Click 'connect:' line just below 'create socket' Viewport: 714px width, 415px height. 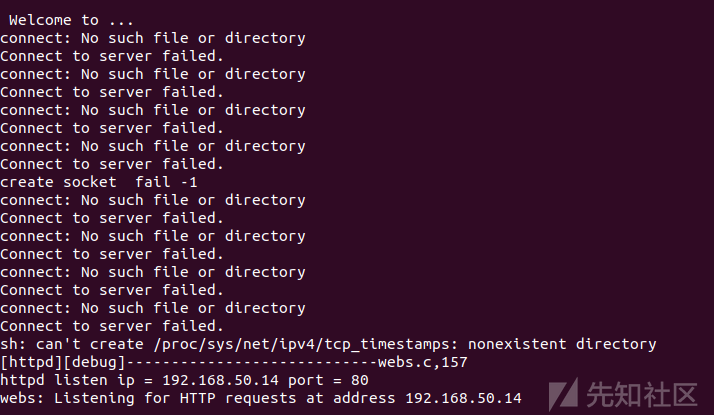click(x=153, y=200)
